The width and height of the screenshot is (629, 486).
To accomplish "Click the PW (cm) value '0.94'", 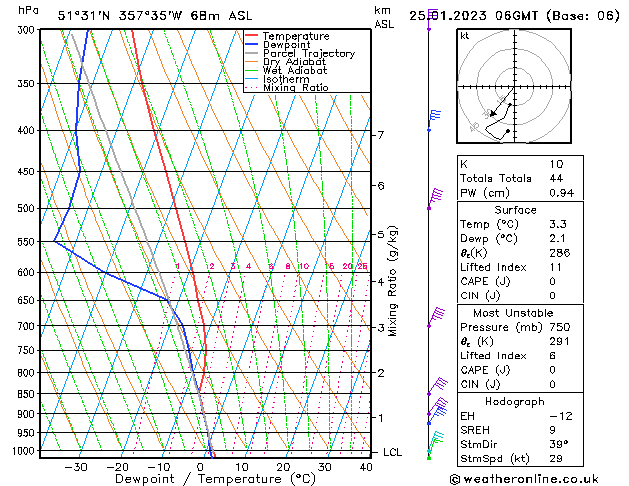I will tap(562, 193).
